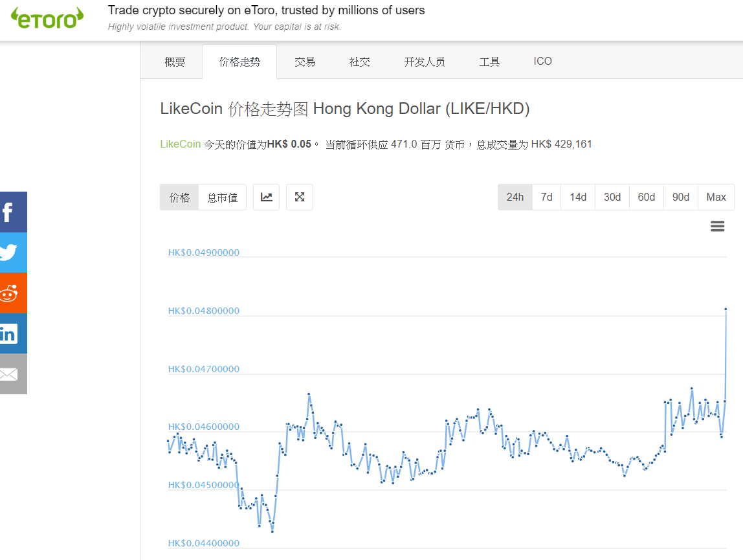Viewport: 743px width, 560px height.
Task: Click the LIKE/HKD chart page heading
Action: pyautogui.click(x=345, y=109)
